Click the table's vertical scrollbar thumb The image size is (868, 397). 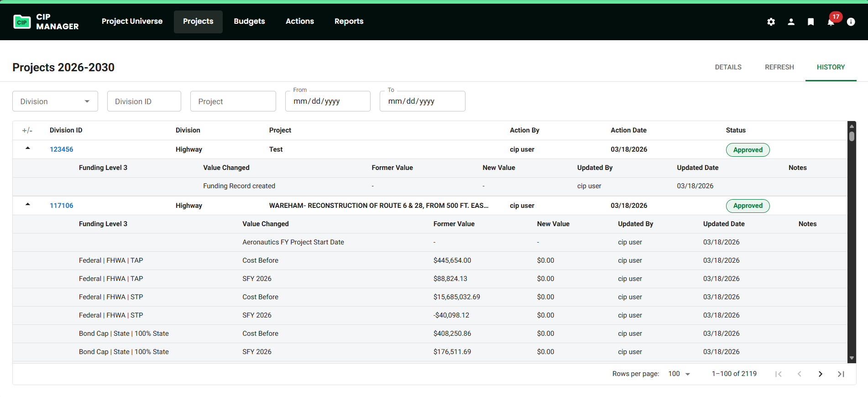click(852, 136)
